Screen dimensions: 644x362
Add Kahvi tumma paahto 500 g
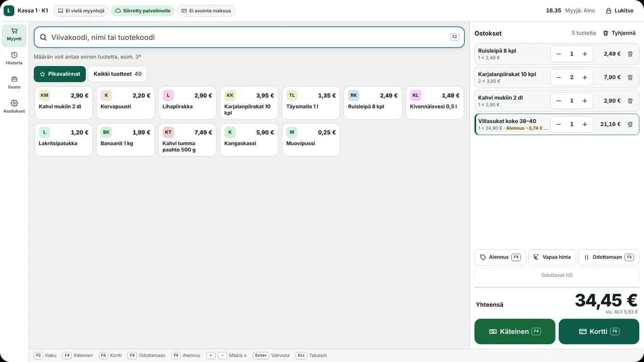pyautogui.click(x=187, y=140)
